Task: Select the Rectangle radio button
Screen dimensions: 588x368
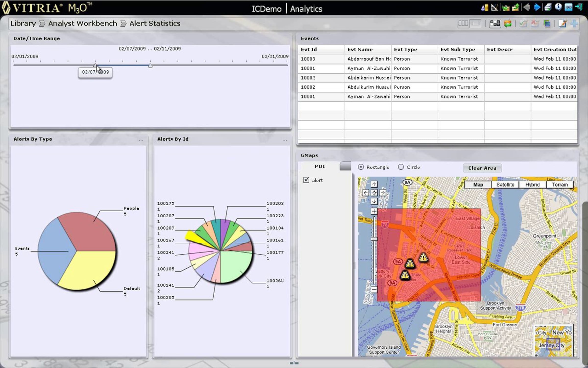Action: click(361, 167)
